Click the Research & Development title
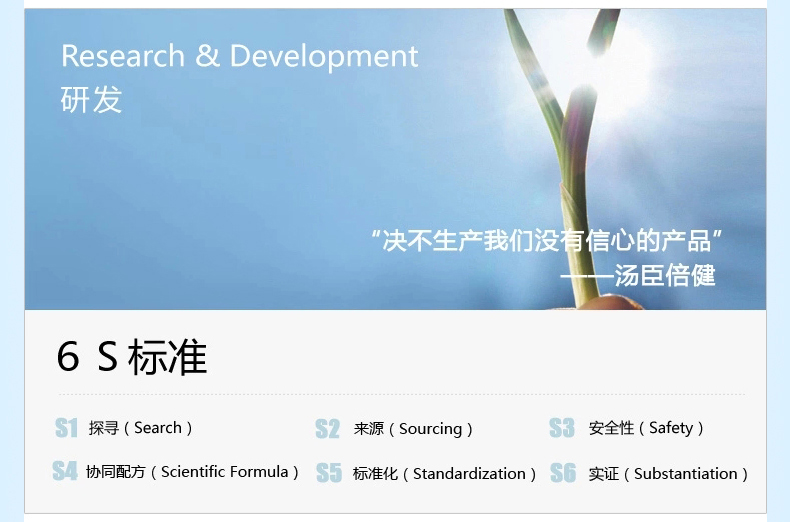 [240, 56]
